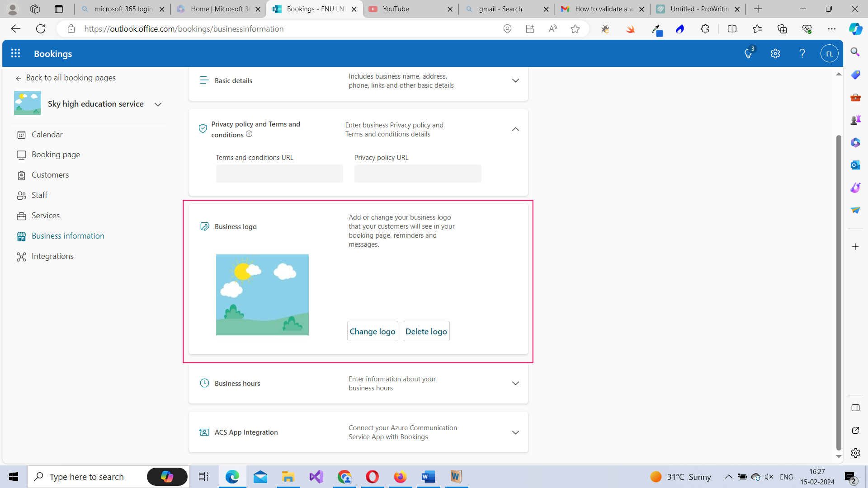Image resolution: width=868 pixels, height=488 pixels.
Task: Open the app launcher grid
Action: [15, 53]
